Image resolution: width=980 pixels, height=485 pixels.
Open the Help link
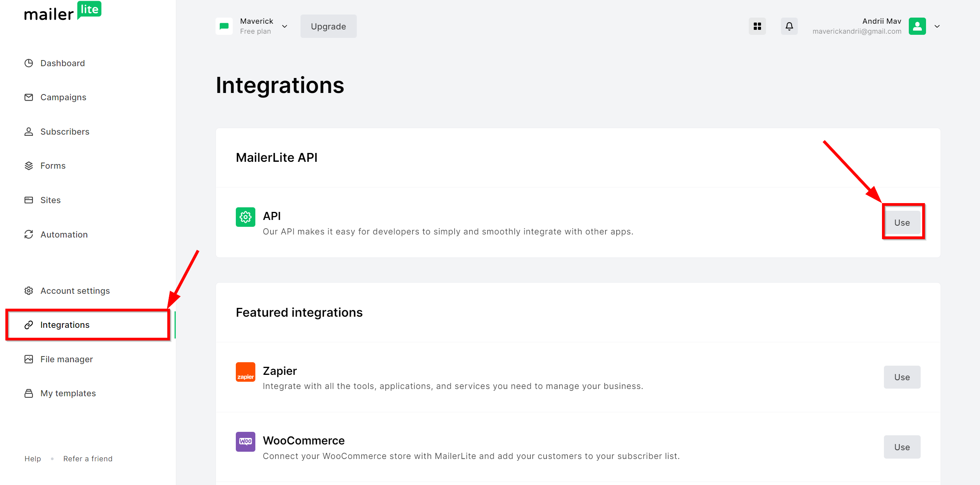pos(33,459)
